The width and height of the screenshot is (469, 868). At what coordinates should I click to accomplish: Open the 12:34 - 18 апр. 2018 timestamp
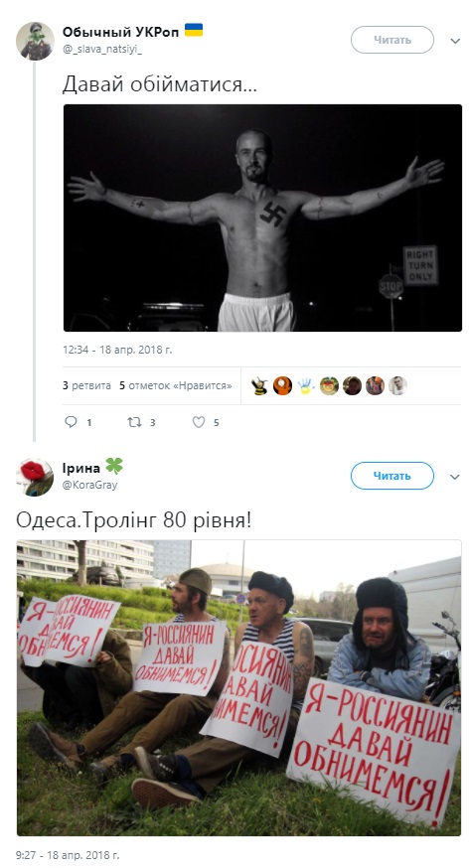(117, 350)
